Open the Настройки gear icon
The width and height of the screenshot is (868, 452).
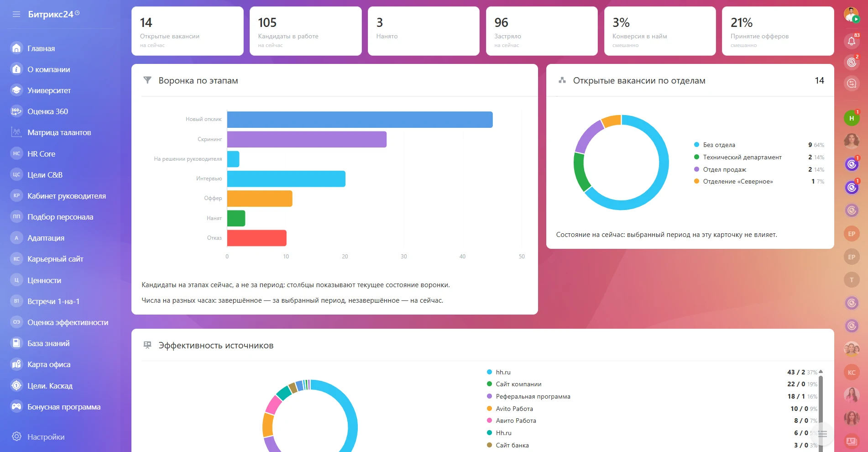[x=16, y=436]
